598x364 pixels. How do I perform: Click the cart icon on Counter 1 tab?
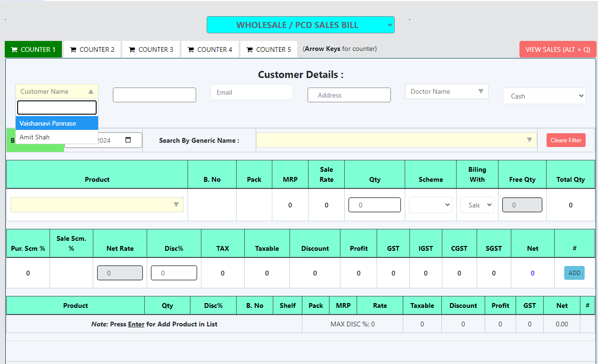click(x=14, y=49)
